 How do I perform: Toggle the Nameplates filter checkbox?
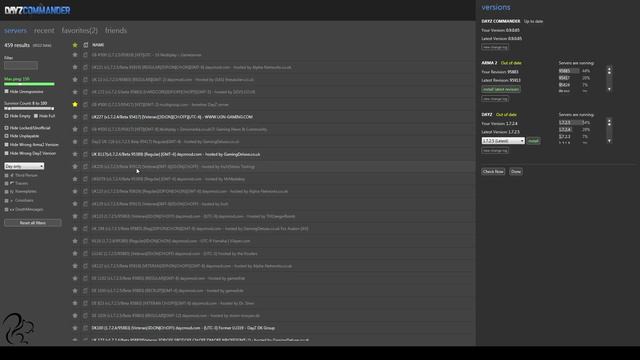(7, 191)
